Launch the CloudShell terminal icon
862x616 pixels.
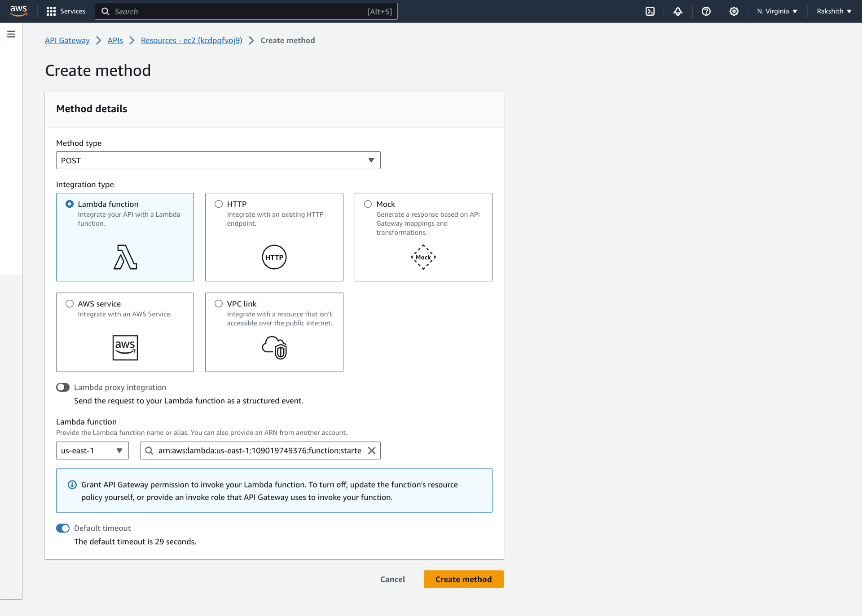coord(650,11)
